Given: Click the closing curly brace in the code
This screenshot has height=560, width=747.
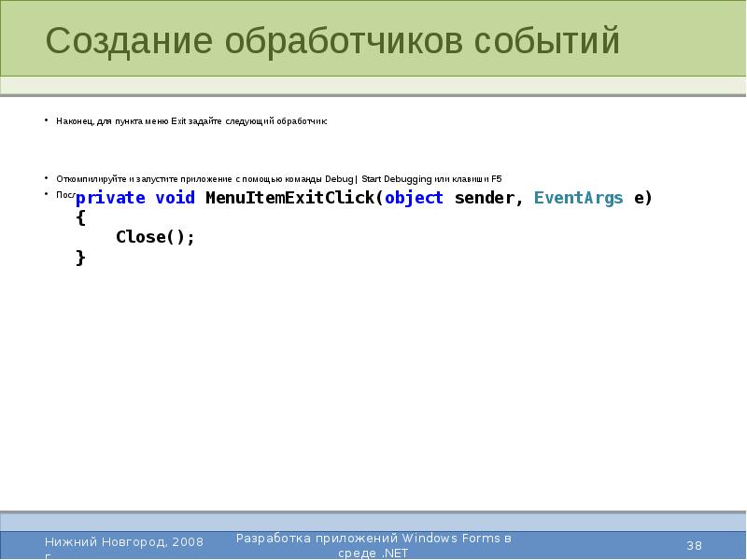Looking at the screenshot, I should pyautogui.click(x=80, y=257).
